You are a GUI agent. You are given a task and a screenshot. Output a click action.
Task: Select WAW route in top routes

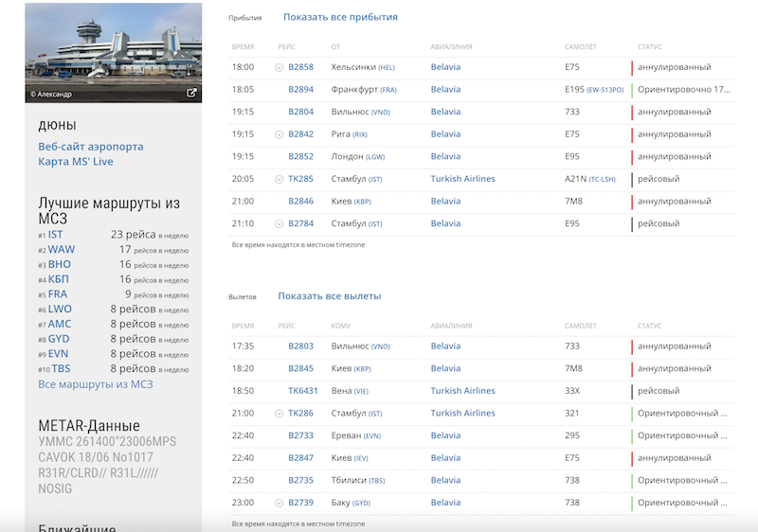pos(62,250)
